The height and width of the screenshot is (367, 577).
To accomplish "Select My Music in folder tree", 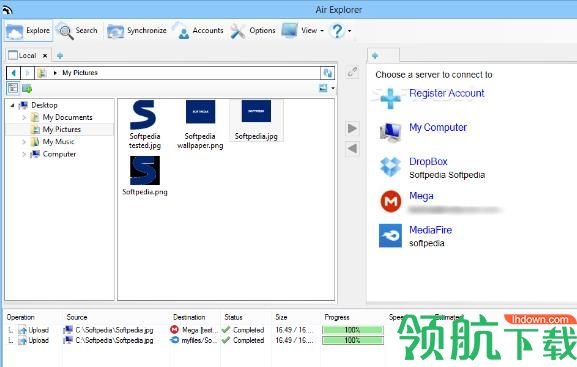I will click(58, 142).
